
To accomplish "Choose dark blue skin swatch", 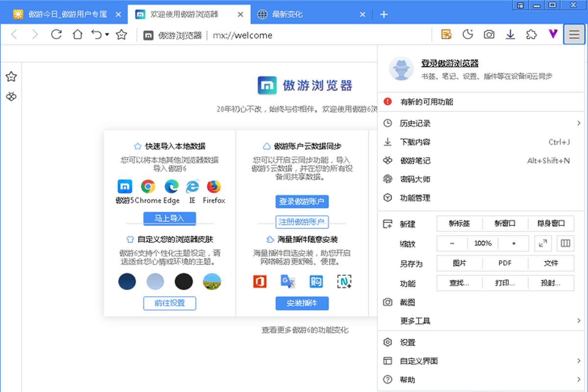I will [127, 282].
